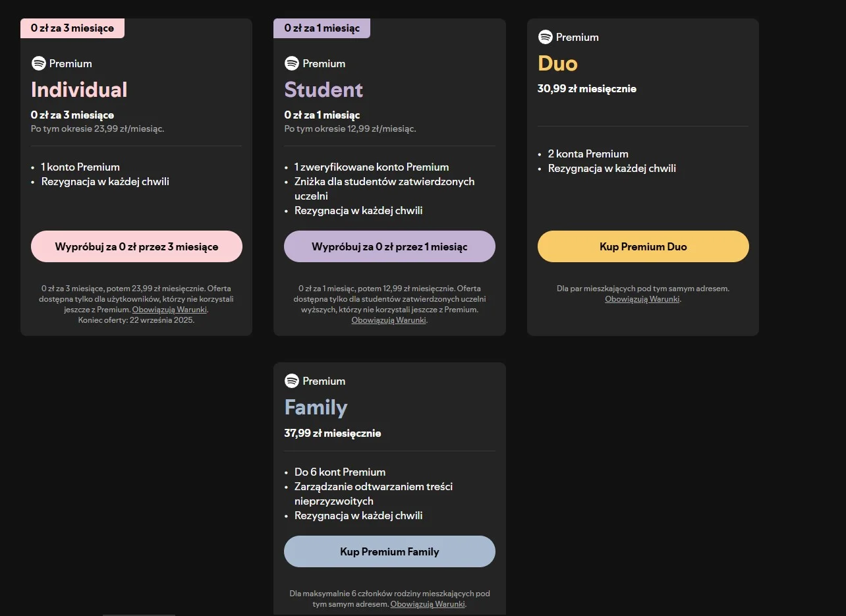
Task: Buy the Premium Duo plan
Action: coord(643,246)
